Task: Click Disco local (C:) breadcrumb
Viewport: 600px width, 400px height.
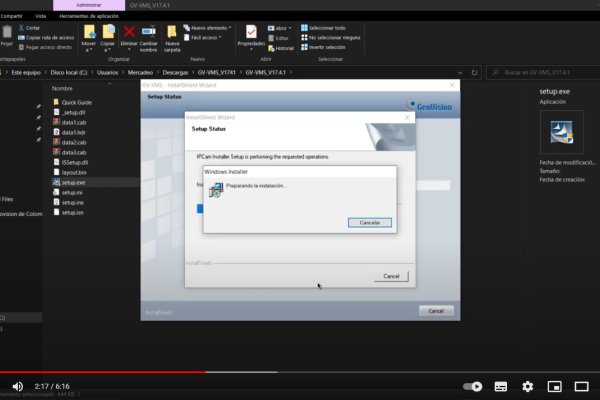Action: 69,72
